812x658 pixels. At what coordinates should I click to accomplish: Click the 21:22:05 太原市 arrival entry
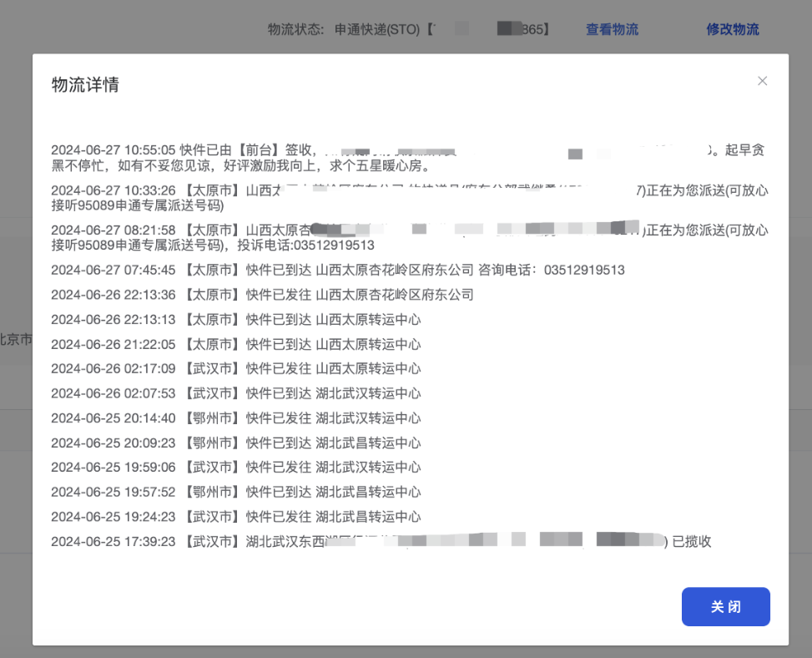pyautogui.click(x=235, y=344)
